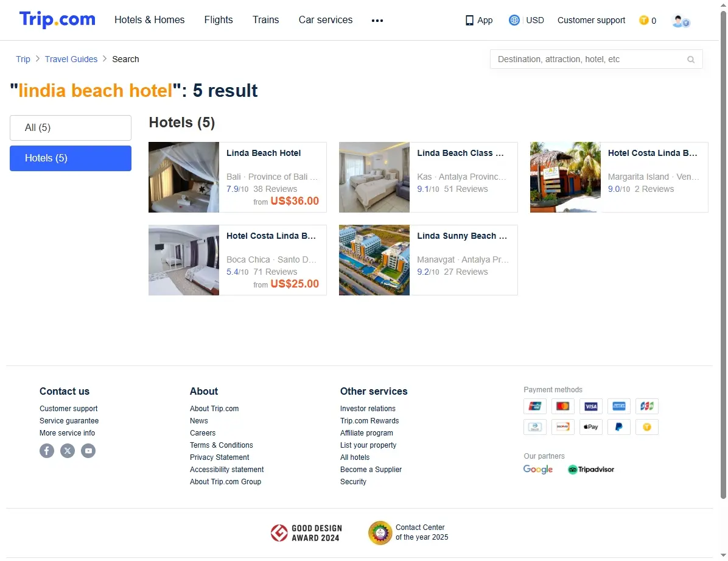Open the Facebook social icon
728x561 pixels.
pyautogui.click(x=47, y=450)
